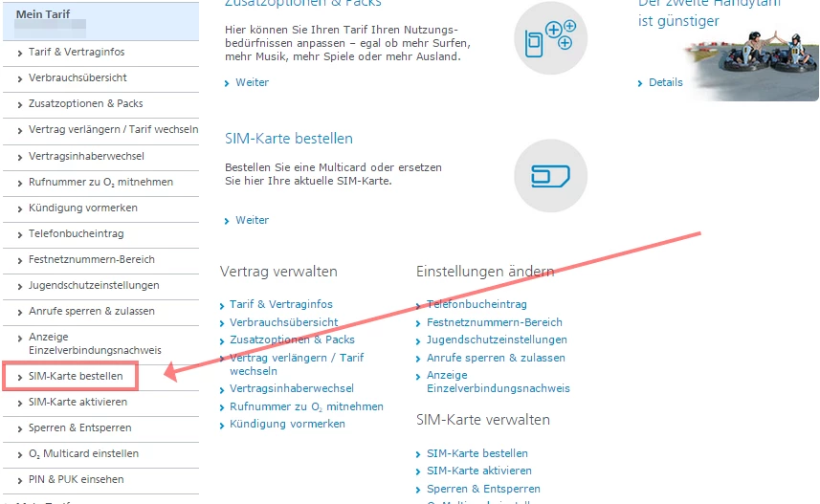This screenshot has height=504, width=820.
Task: Open Verbrauchsübersicht link under Vertrag verwalten
Action: pos(284,322)
